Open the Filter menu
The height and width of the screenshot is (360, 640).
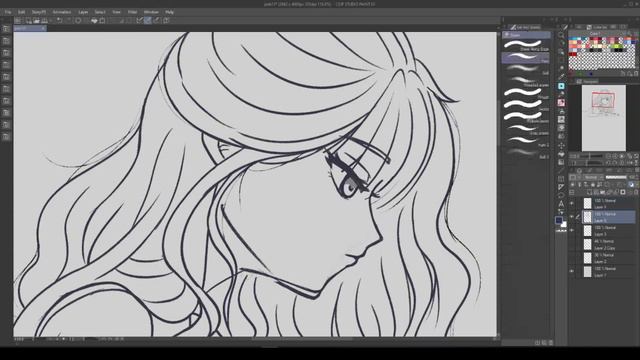132,12
